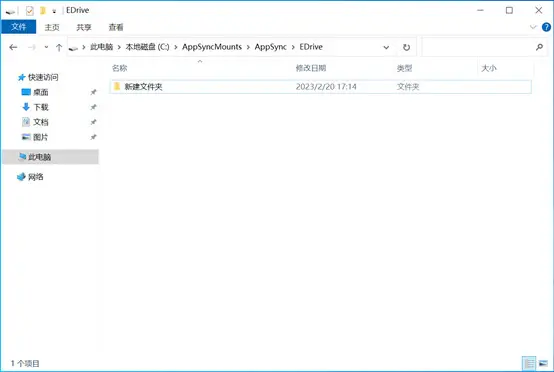Click the forward navigation arrow
Screen dimensions: 554x372
click(x=31, y=47)
